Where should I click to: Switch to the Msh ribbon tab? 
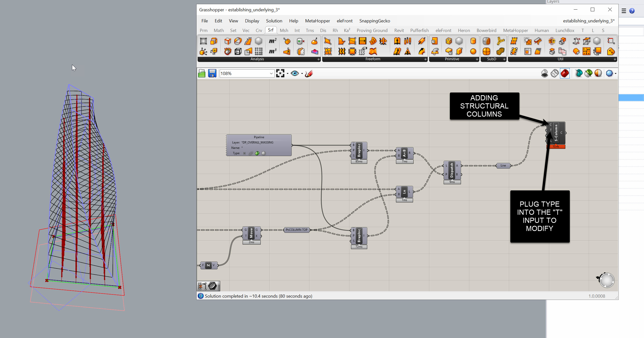pyautogui.click(x=284, y=30)
